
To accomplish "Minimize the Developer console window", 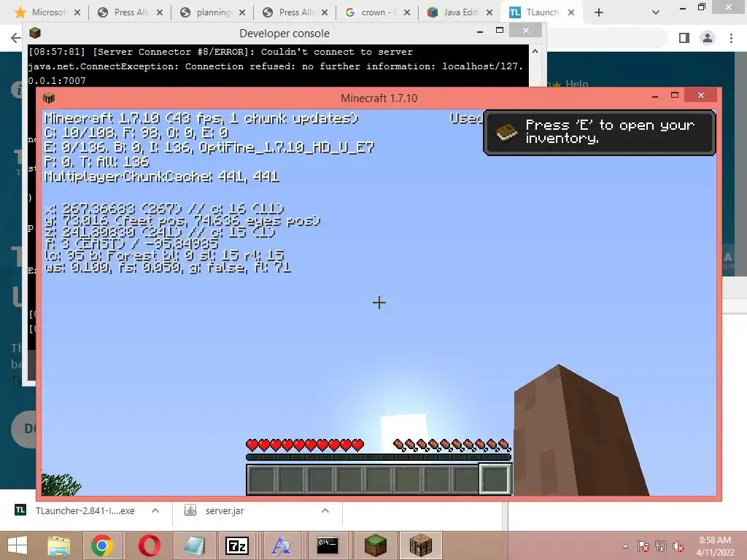I will [480, 31].
